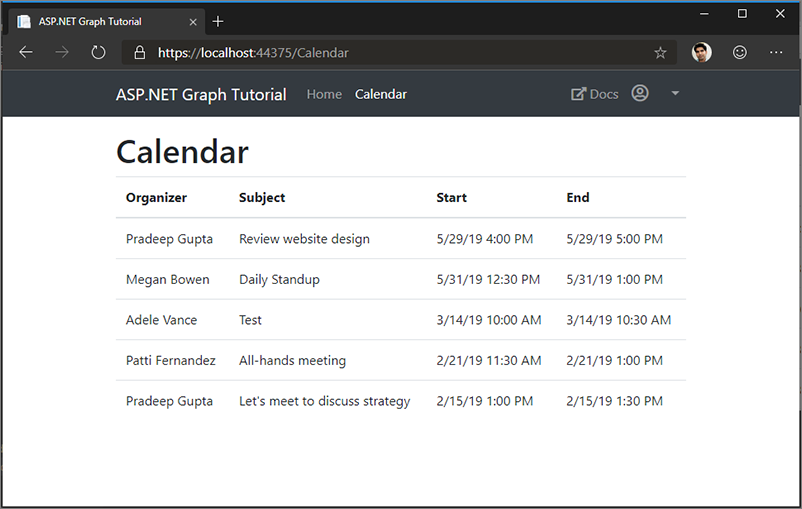Click the Subject column header
802x509 pixels.
pyautogui.click(x=262, y=197)
